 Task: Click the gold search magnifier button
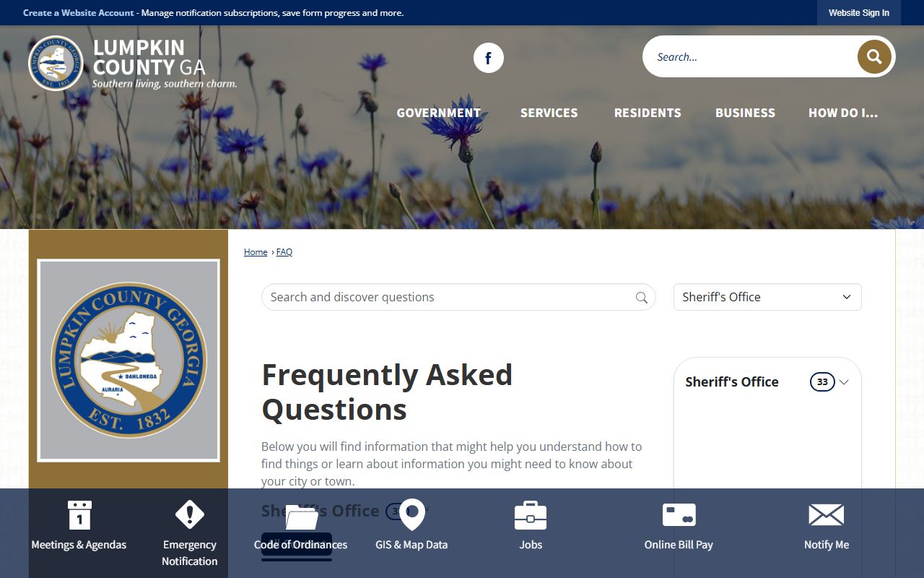(874, 57)
